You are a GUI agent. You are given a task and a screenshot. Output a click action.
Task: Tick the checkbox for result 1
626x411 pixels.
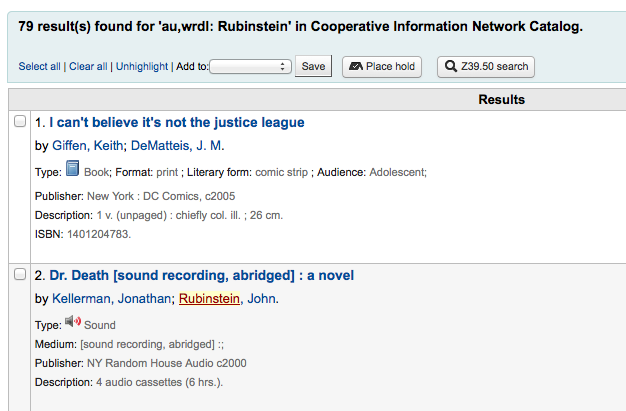[20, 122]
